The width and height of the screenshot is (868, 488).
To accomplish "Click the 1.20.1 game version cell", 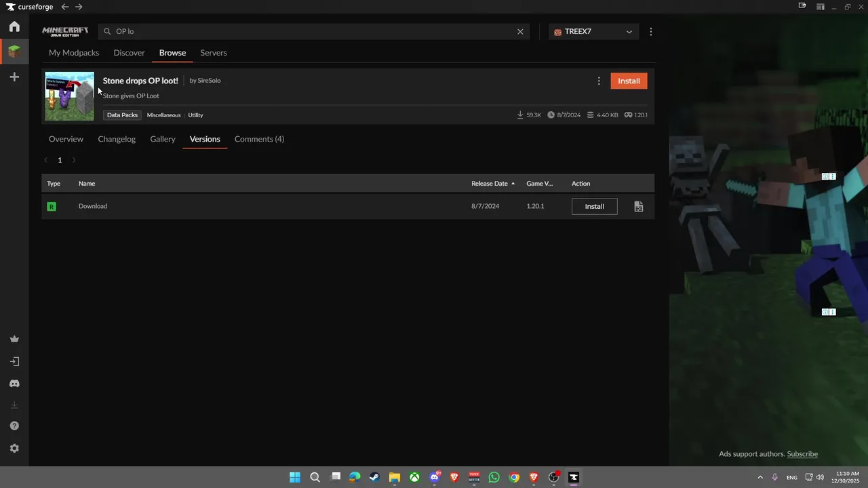I will pyautogui.click(x=535, y=206).
